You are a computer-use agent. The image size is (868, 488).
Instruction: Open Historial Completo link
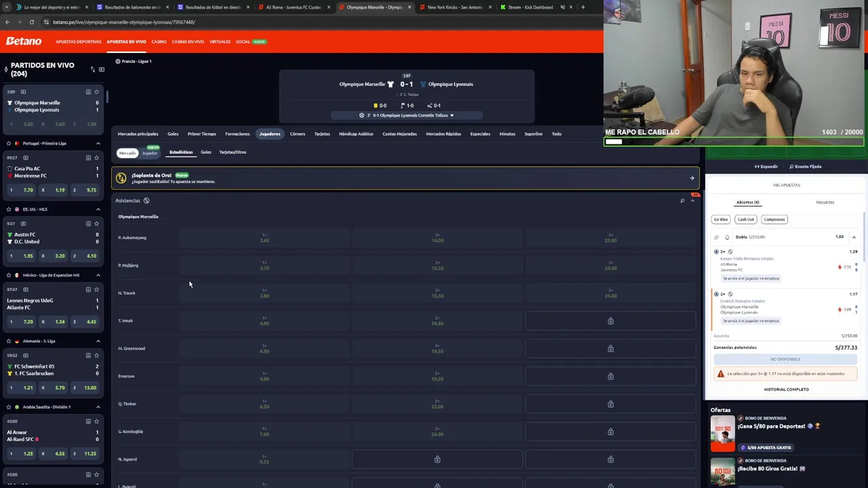click(x=787, y=389)
